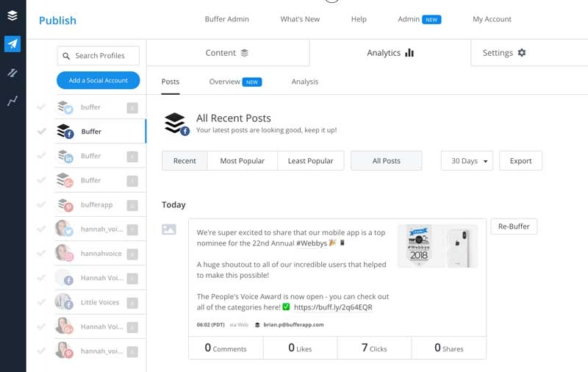This screenshot has width=588, height=372.
Task: Click the Settings gear icon
Action: pos(522,52)
